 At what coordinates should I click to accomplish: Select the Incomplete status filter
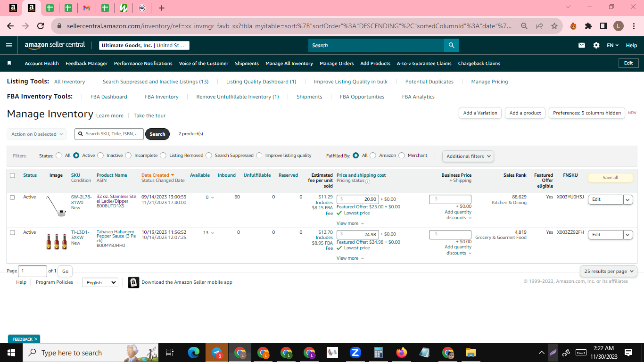128,155
